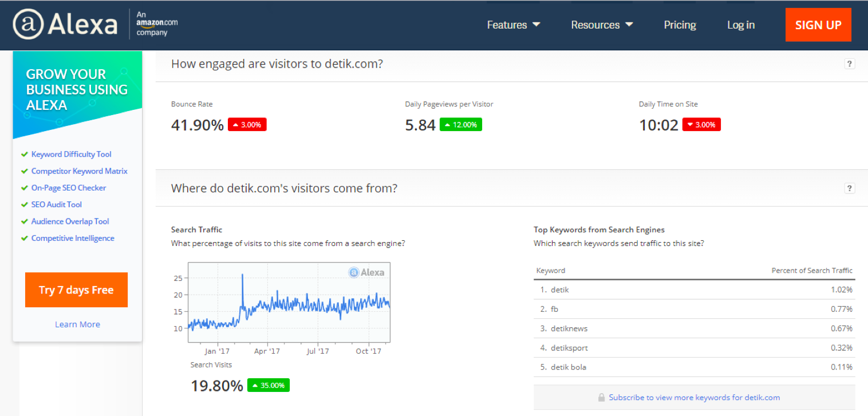
Task: Click the 'Percent of Search Traffic' column header
Action: coord(812,271)
